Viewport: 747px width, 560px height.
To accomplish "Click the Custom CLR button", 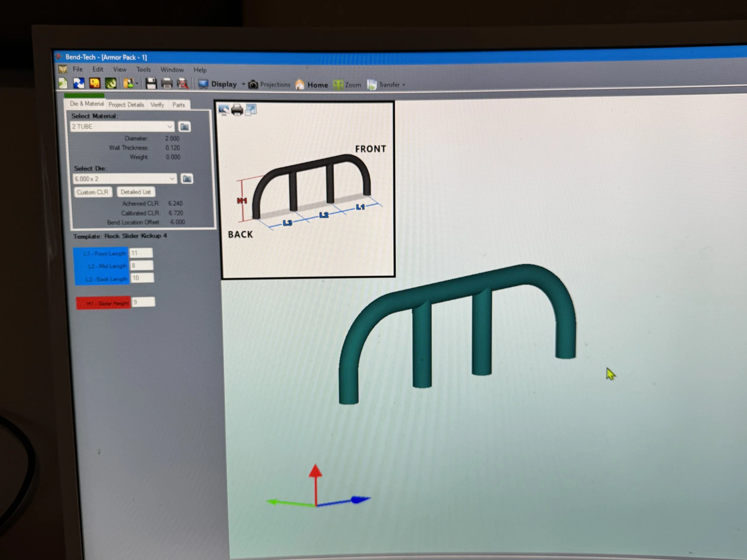I will point(93,192).
